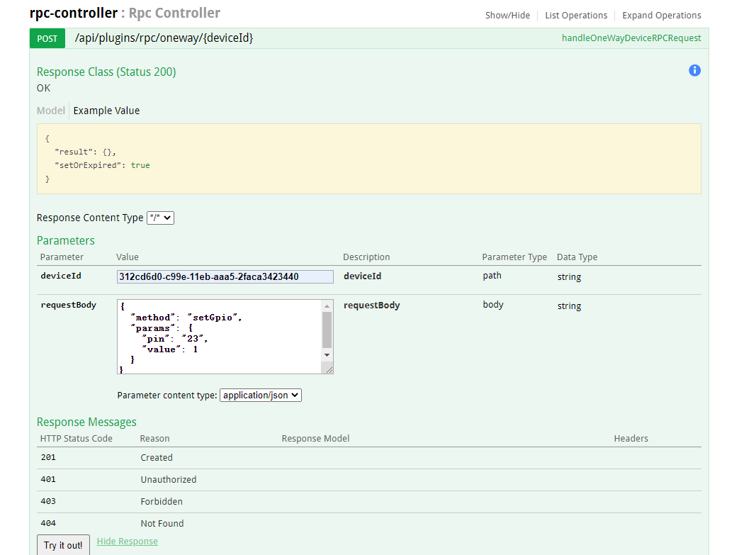Open the Parameter content type dropdown
Screen dimensions: 756x555
pyautogui.click(x=260, y=395)
